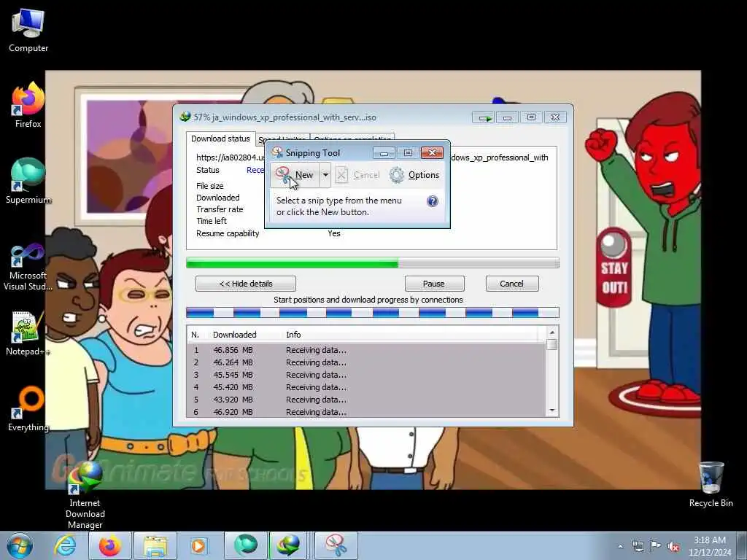Screen dimensions: 747x560
Task: Select connection row 43.920 MB
Action: click(x=366, y=400)
